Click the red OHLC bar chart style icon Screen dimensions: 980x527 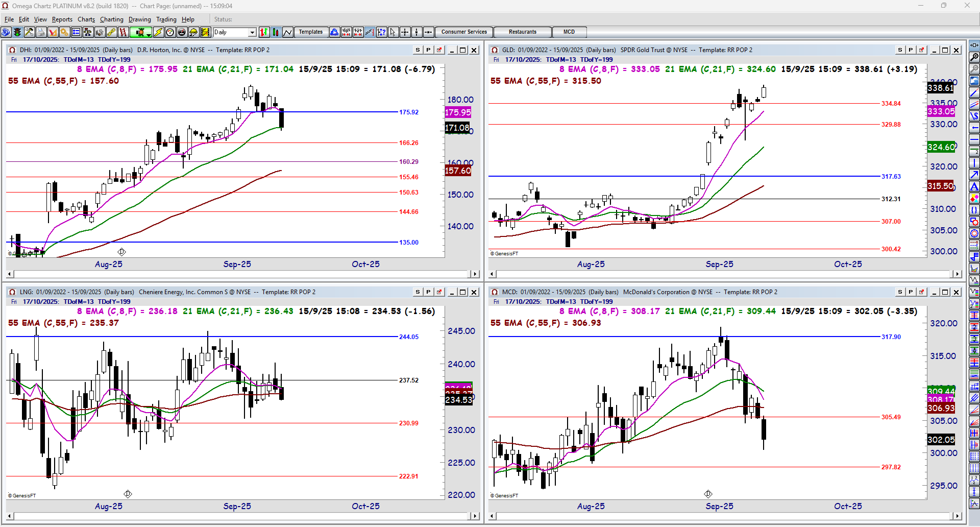click(264, 32)
